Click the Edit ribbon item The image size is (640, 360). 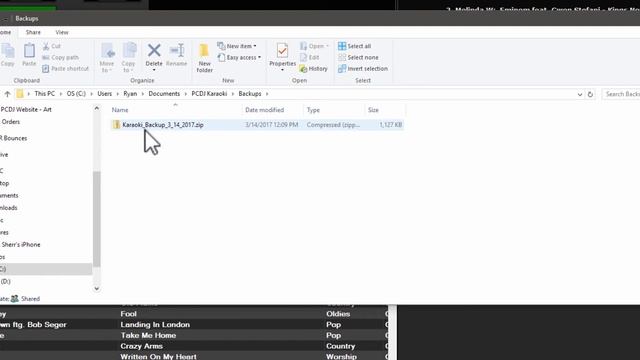[309, 58]
